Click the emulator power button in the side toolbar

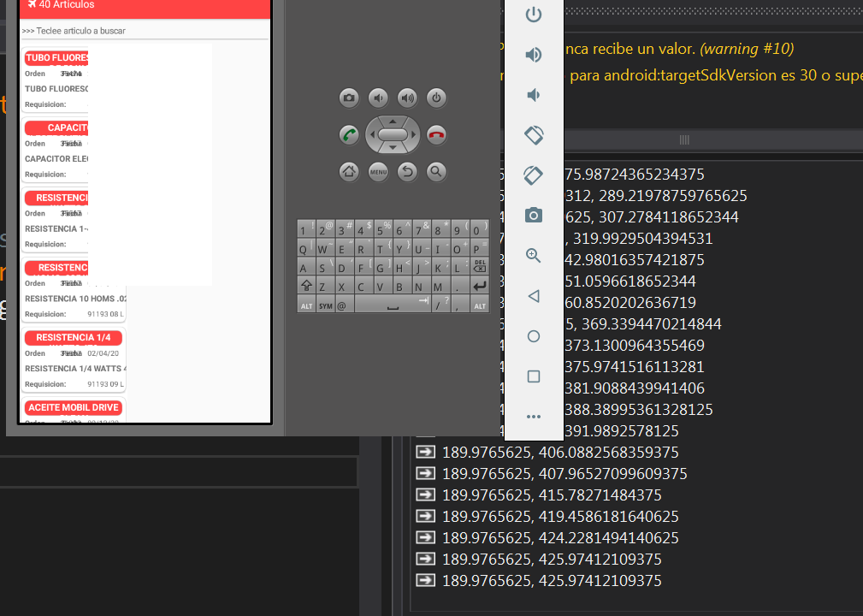click(x=534, y=15)
